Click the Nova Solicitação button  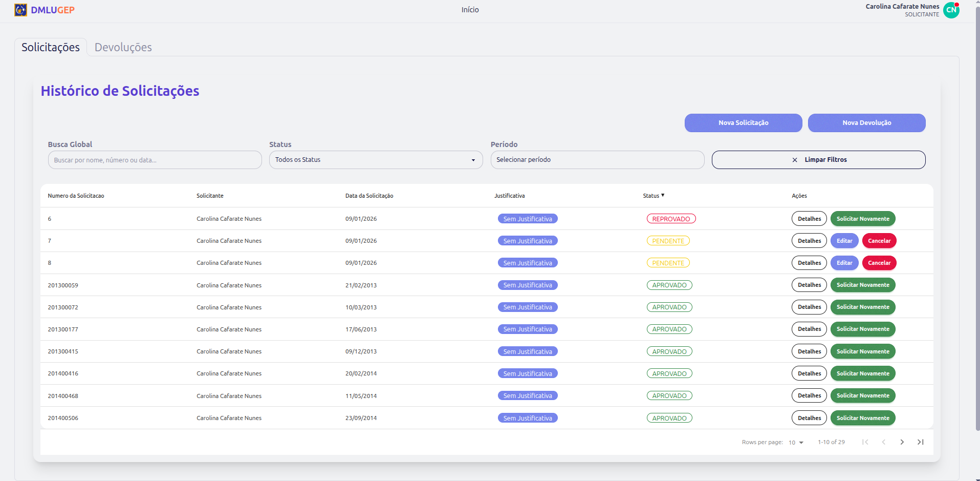point(743,123)
